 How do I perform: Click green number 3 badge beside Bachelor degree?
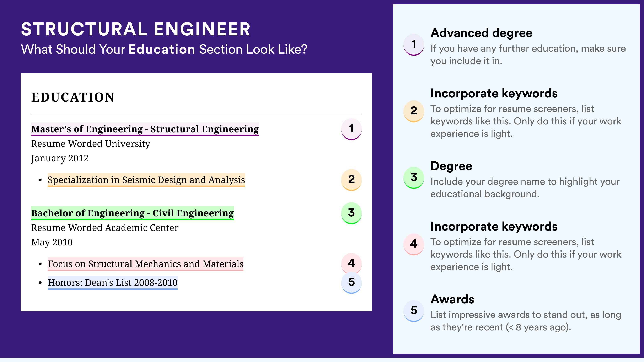(351, 213)
